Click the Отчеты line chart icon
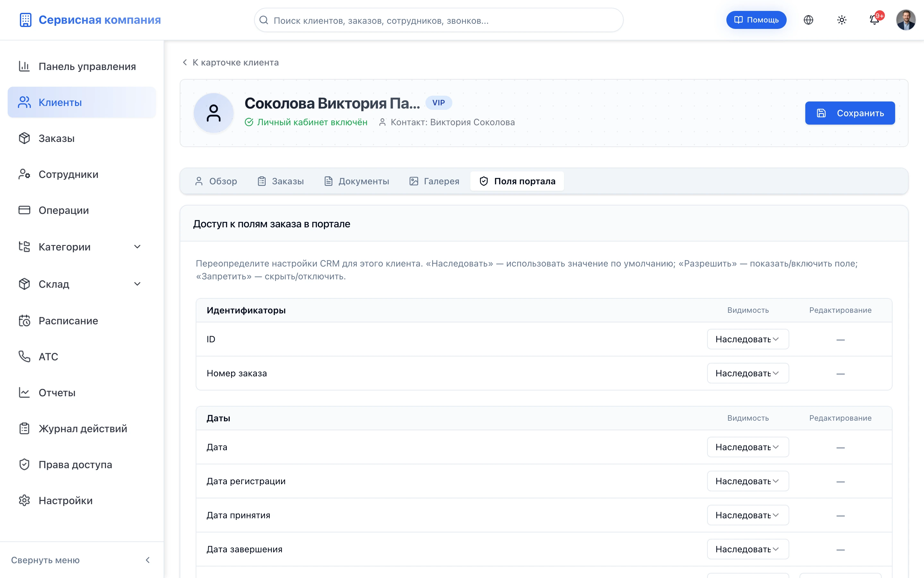This screenshot has height=578, width=924. (24, 392)
